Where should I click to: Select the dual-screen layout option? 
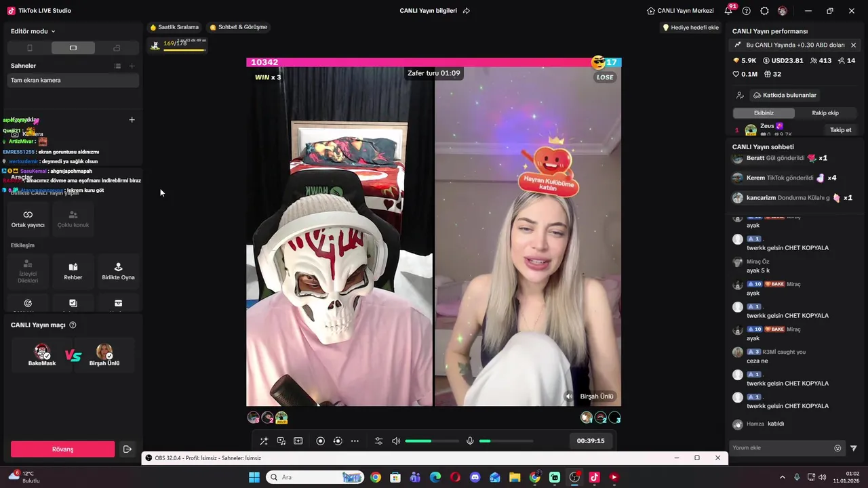[x=117, y=48]
